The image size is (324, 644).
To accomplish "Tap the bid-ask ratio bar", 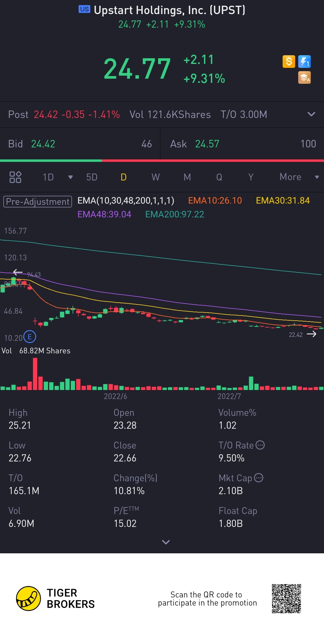I will click(x=162, y=161).
